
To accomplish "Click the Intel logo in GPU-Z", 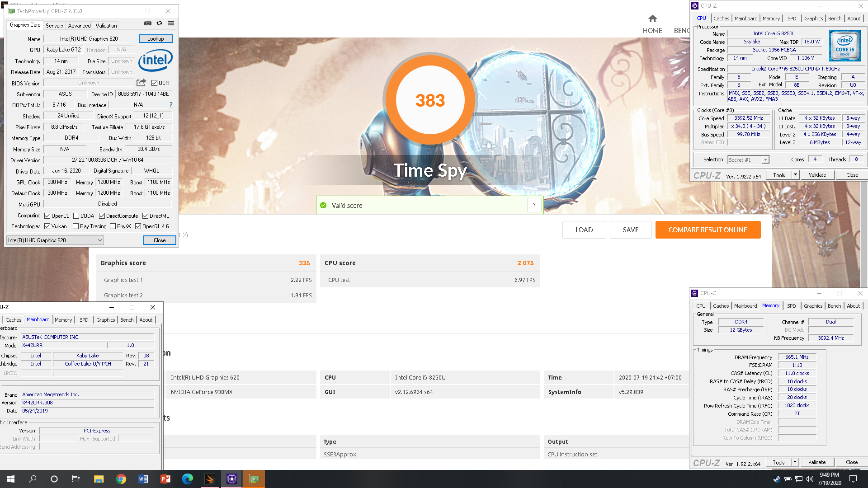I will click(x=156, y=60).
